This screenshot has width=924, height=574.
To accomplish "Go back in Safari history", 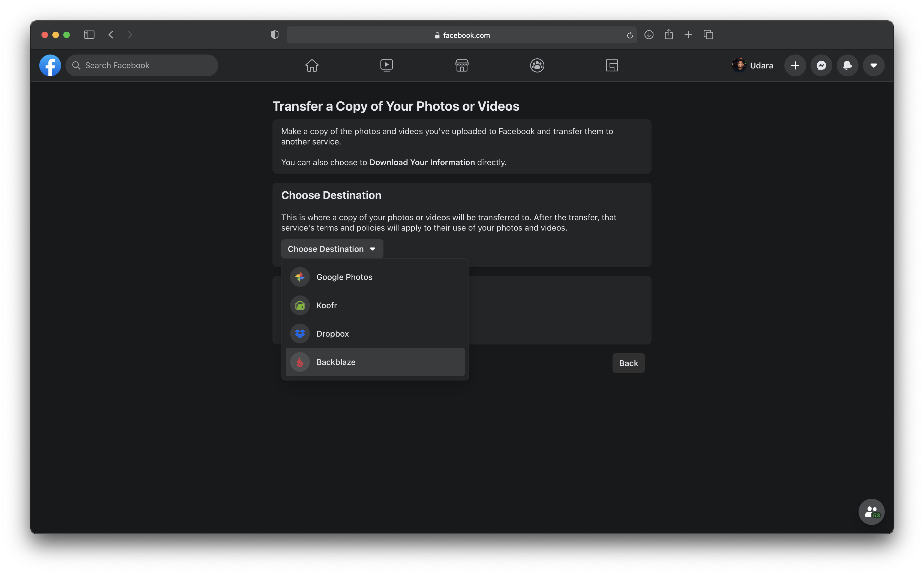I will point(111,35).
